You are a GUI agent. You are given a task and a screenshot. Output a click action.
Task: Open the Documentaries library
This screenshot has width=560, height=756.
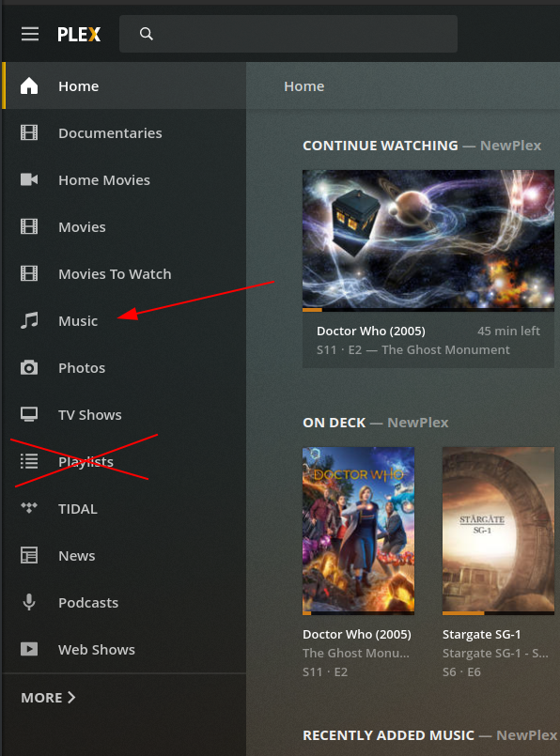click(124, 132)
